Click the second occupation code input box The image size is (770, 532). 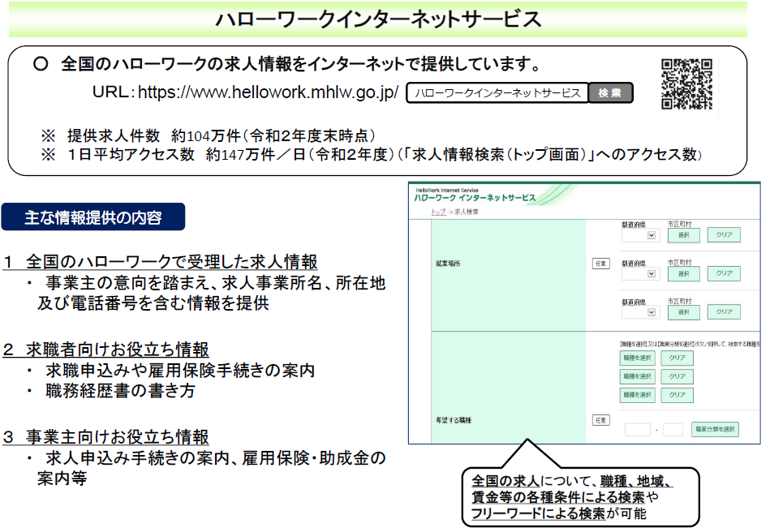(673, 430)
